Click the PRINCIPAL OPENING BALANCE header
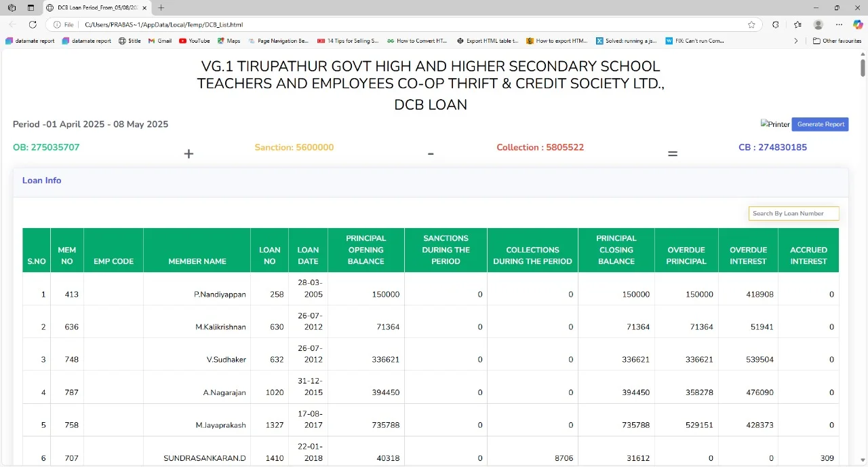Screen dimensions: 868x467 [366, 250]
